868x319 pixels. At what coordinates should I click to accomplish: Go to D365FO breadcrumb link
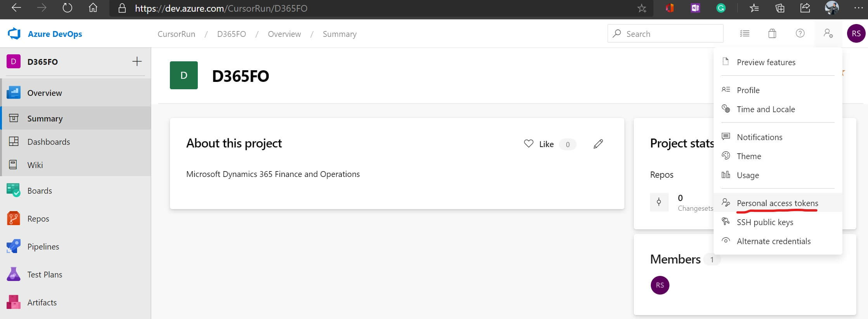(232, 34)
